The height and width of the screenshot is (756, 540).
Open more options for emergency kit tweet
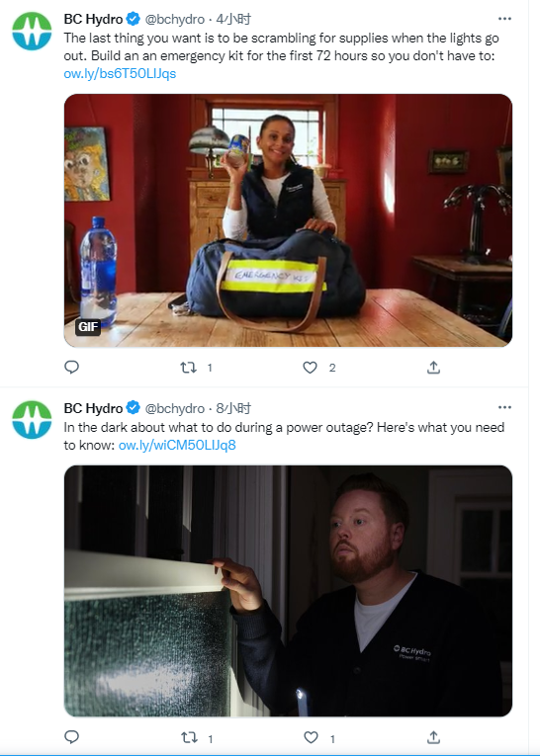coord(504,19)
